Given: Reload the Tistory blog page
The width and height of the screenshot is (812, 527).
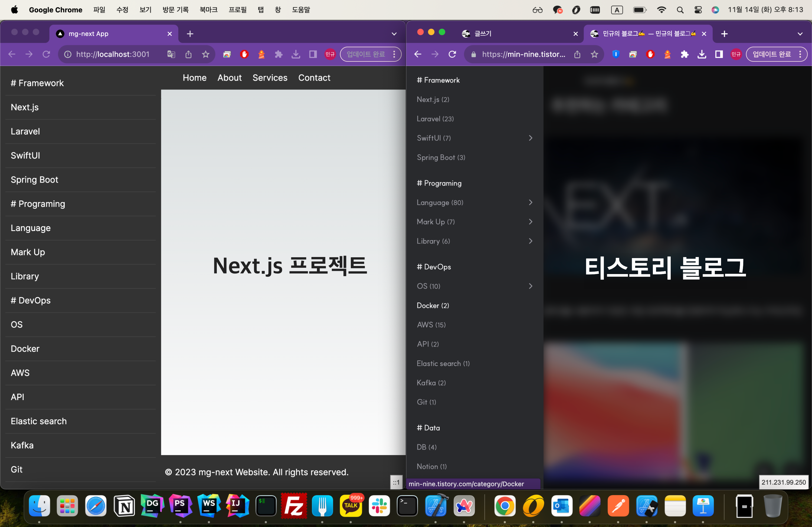Looking at the screenshot, I should 452,54.
